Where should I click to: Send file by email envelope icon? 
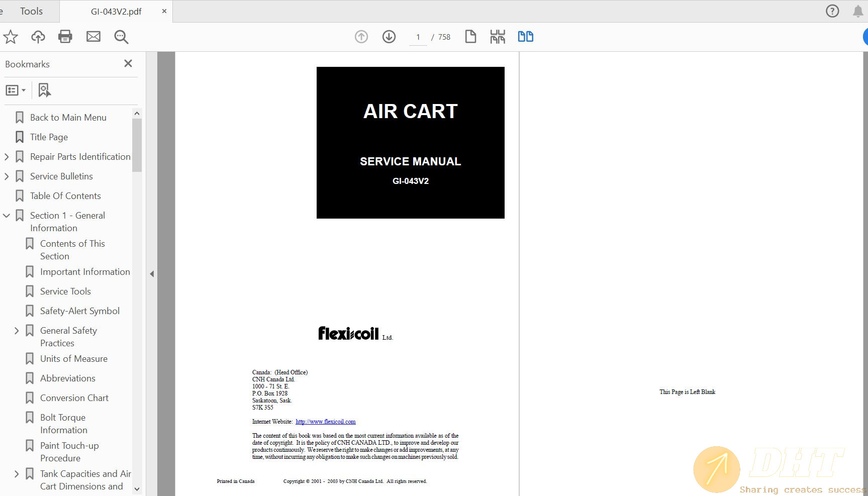click(93, 37)
